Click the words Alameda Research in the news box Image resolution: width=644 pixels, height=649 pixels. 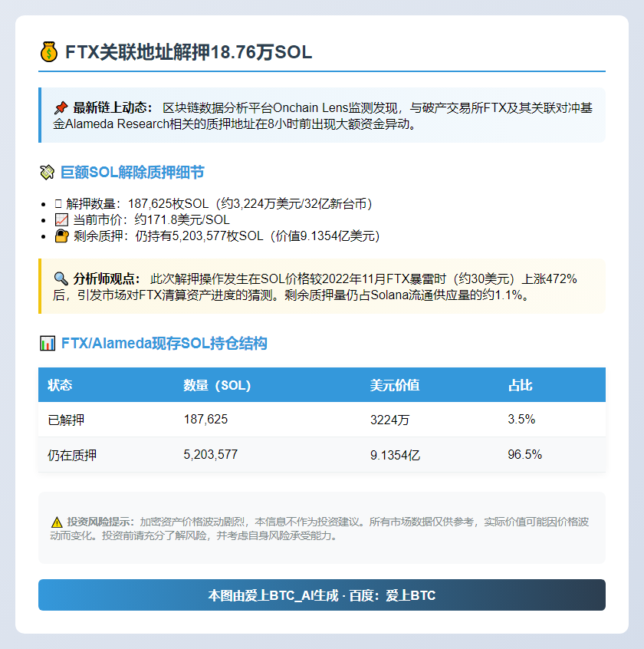tap(117, 124)
